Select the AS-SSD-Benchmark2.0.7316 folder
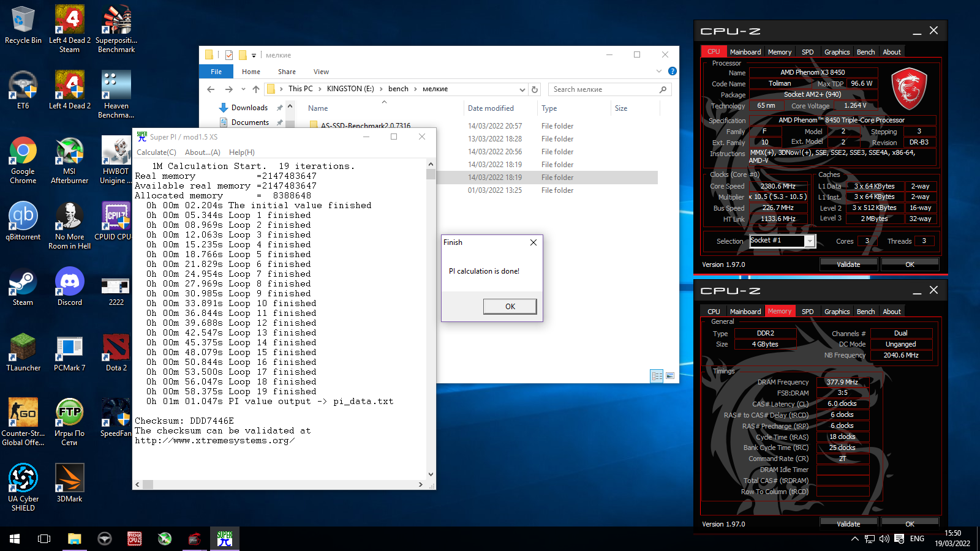The height and width of the screenshot is (551, 980). [x=366, y=126]
